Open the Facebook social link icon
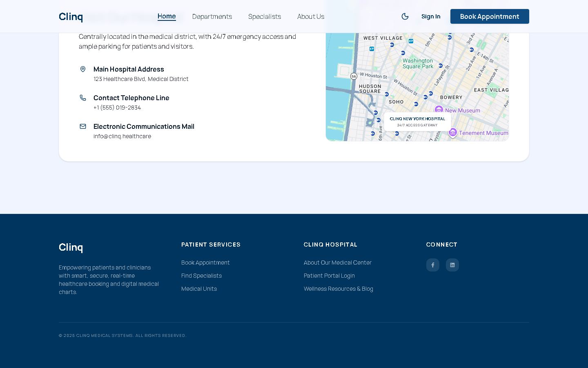Image resolution: width=588 pixels, height=368 pixels. [433, 265]
